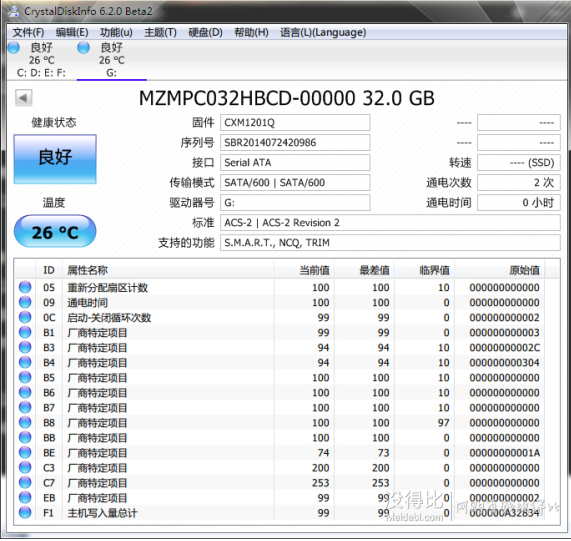The height and width of the screenshot is (541, 571).
Task: Click the 属性名称 column header
Action: (x=168, y=270)
